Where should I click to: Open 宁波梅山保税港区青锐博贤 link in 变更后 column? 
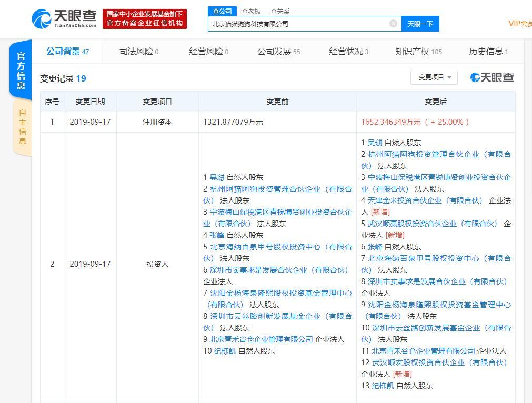[x=436, y=183]
